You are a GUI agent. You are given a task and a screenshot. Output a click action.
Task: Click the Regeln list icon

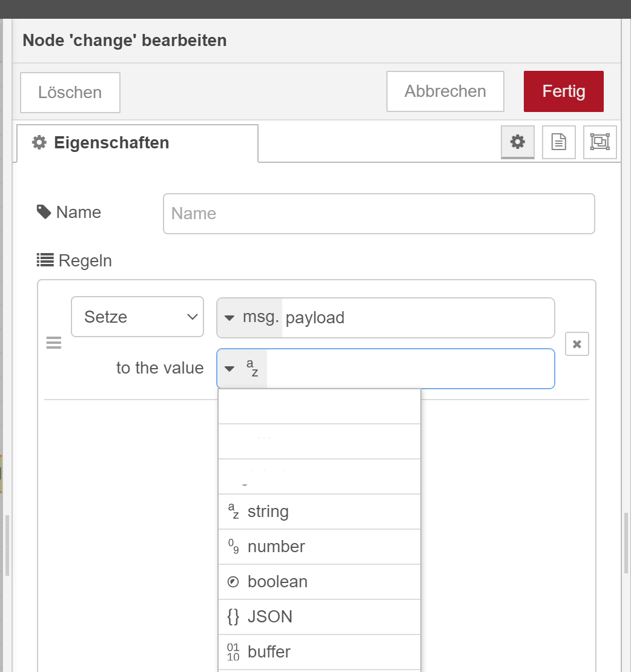click(x=45, y=260)
